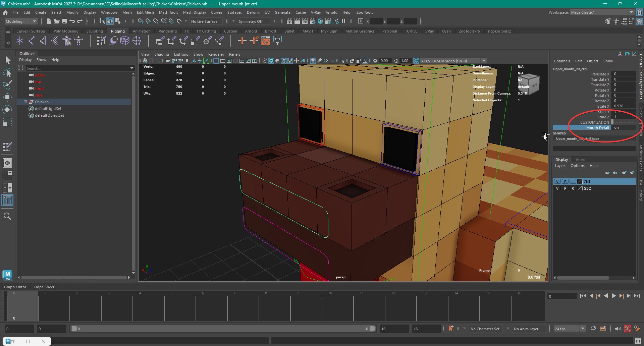
Task: Click the Create Joints shelf icon
Action: coord(32,41)
